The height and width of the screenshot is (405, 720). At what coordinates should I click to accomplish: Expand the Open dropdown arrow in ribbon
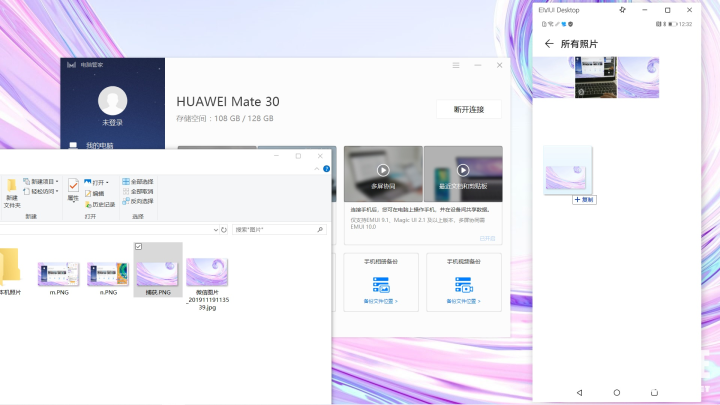point(107,182)
